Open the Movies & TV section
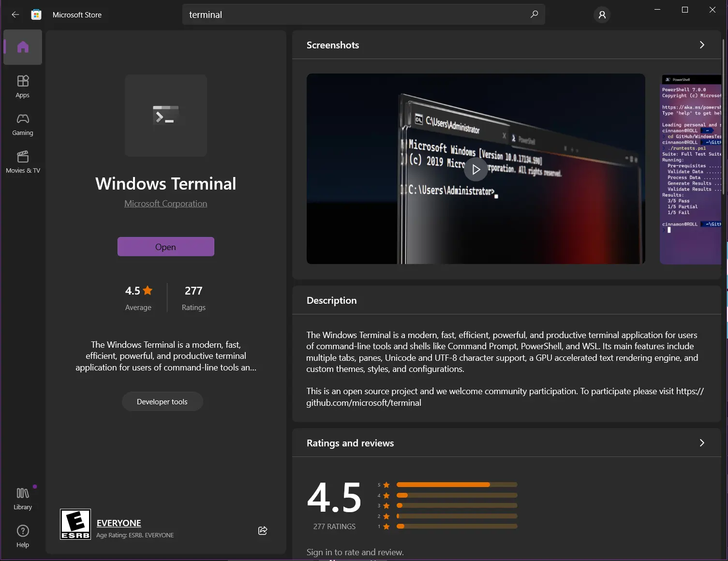The width and height of the screenshot is (728, 561). click(23, 162)
